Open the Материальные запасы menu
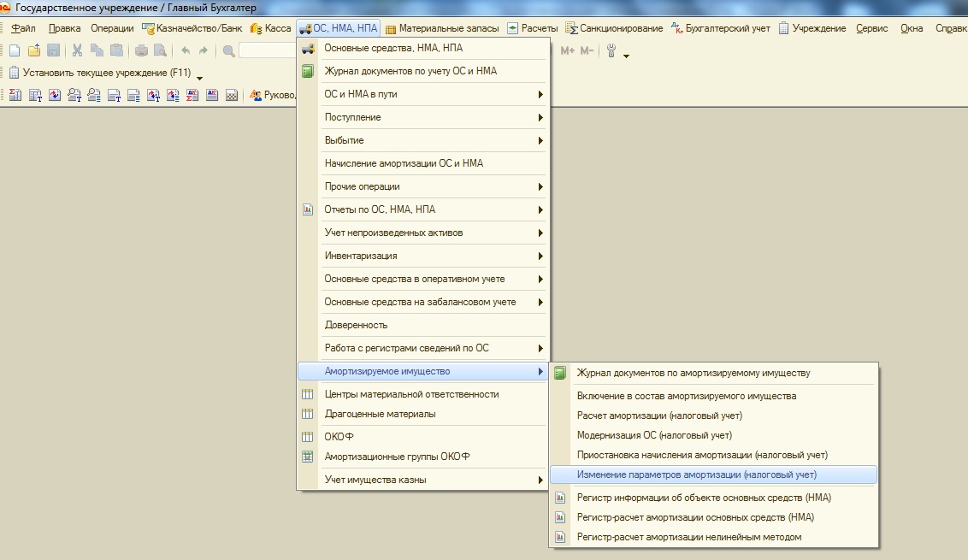Viewport: 968px width, 560px height. (442, 28)
